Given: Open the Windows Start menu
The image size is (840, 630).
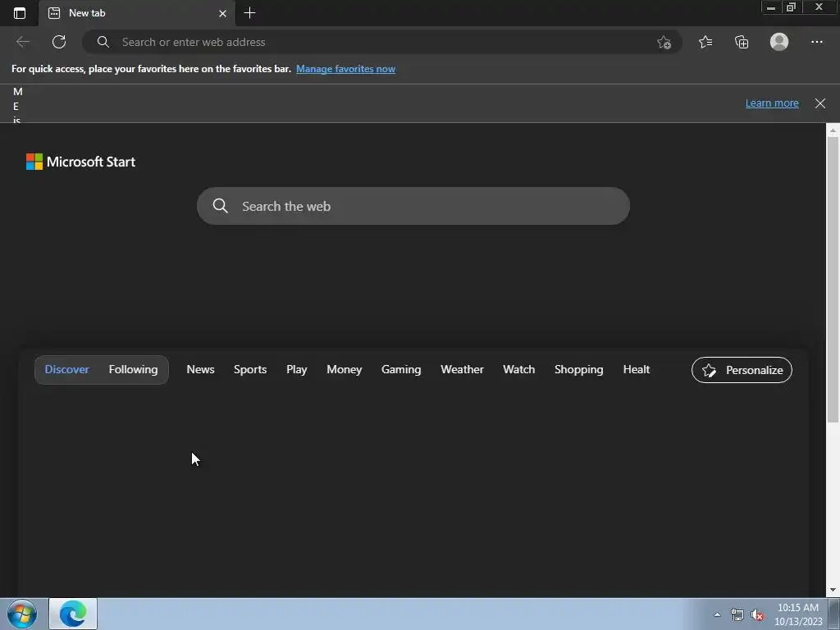Looking at the screenshot, I should click(x=22, y=614).
